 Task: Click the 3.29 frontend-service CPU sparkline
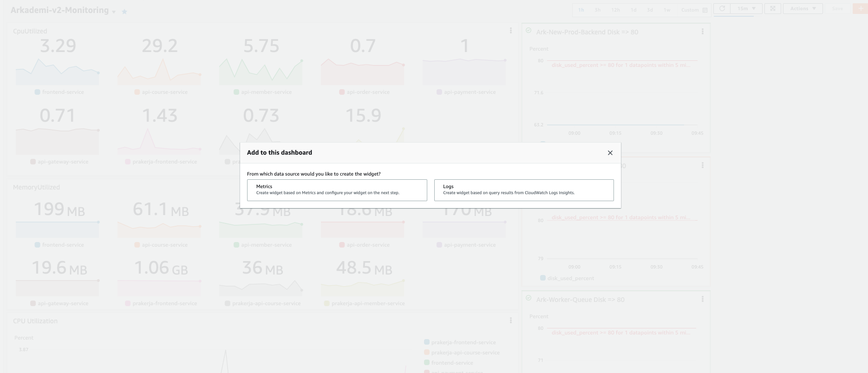click(x=57, y=71)
